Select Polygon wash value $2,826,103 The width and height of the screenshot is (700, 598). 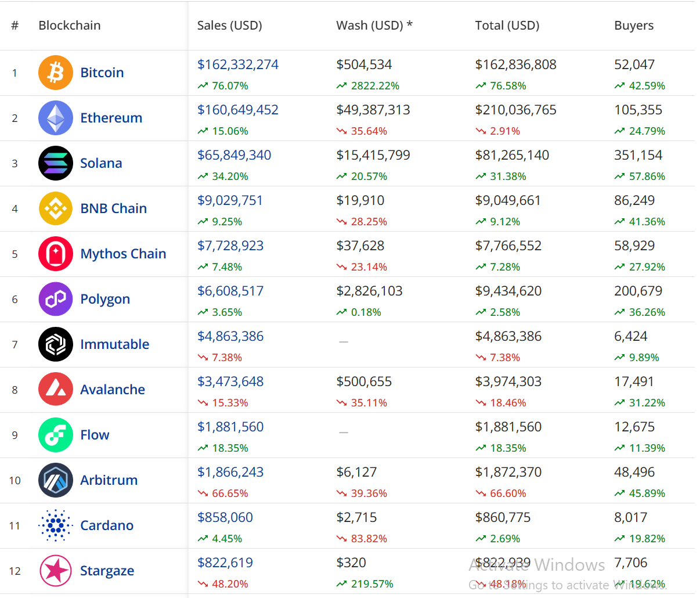369,291
